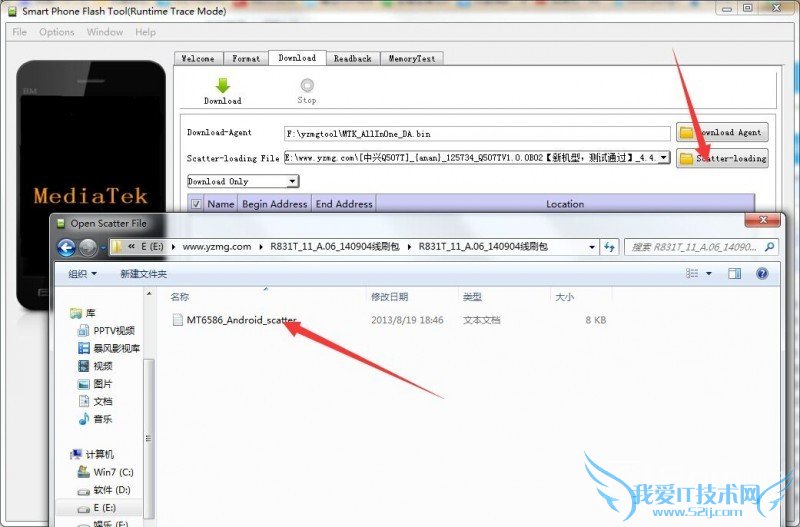
Task: Sort files by 名称 column
Action: point(180,297)
